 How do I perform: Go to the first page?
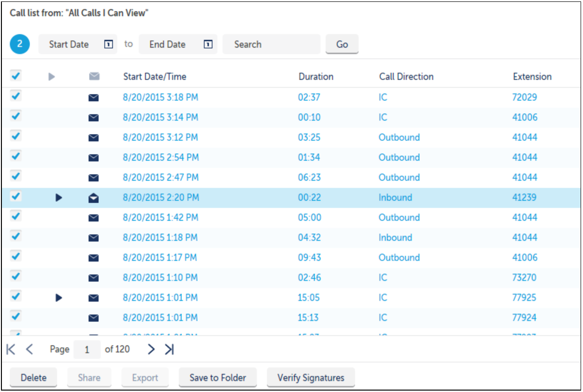pyautogui.click(x=11, y=350)
